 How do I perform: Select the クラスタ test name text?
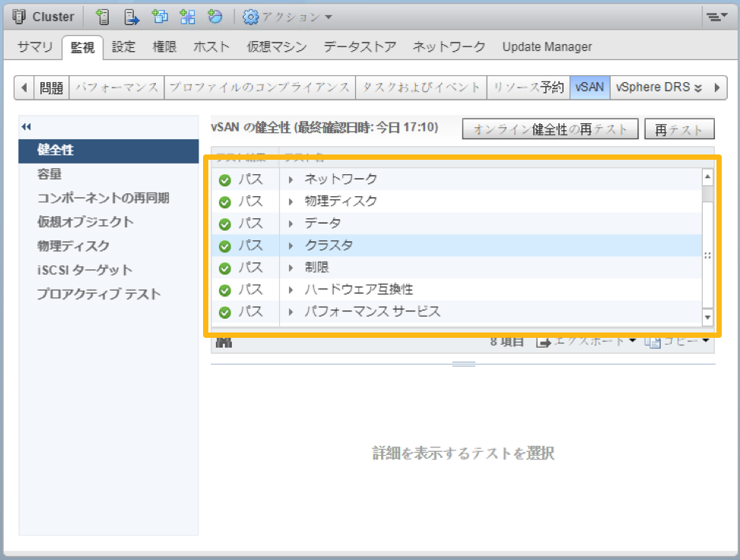coord(329,246)
